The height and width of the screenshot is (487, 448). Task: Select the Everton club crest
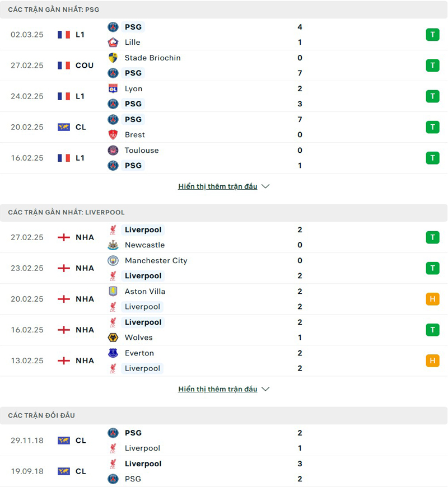pos(112,353)
